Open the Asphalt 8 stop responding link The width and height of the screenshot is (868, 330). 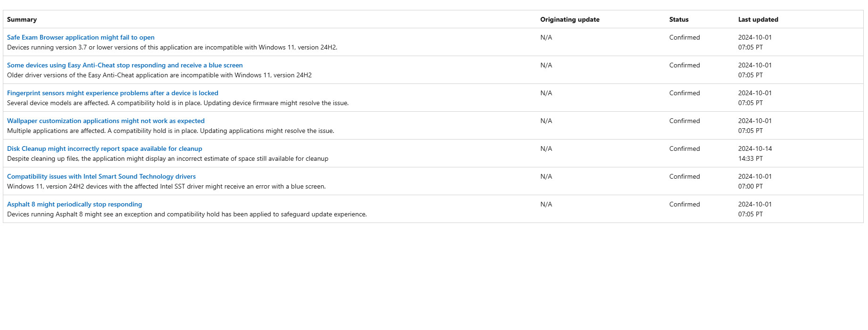point(74,205)
